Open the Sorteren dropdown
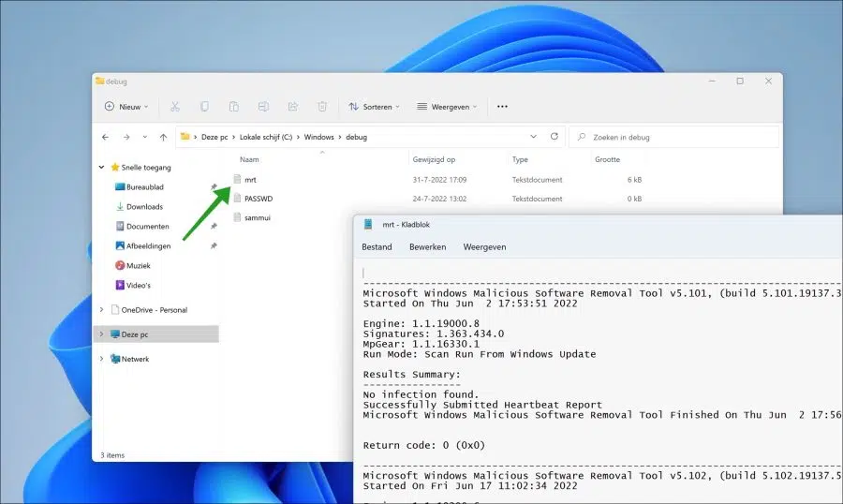Viewport: 843px width, 504px height. coord(374,107)
